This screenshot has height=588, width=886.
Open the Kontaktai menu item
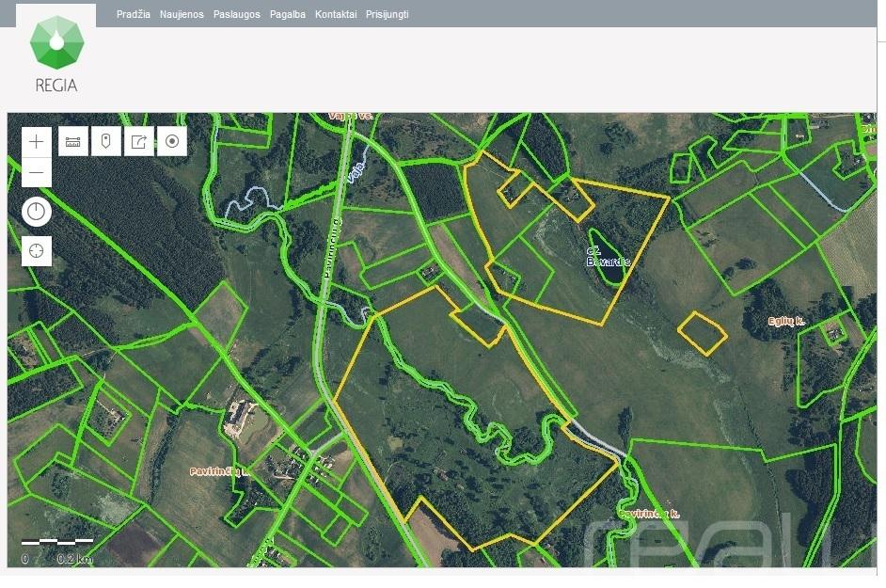[x=336, y=14]
